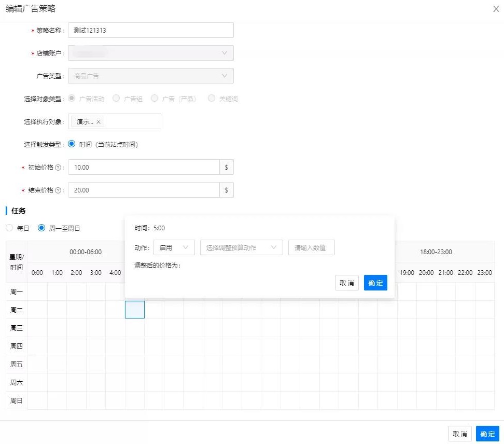
Task: Open the 广告类型 dropdown
Action: (x=150, y=76)
